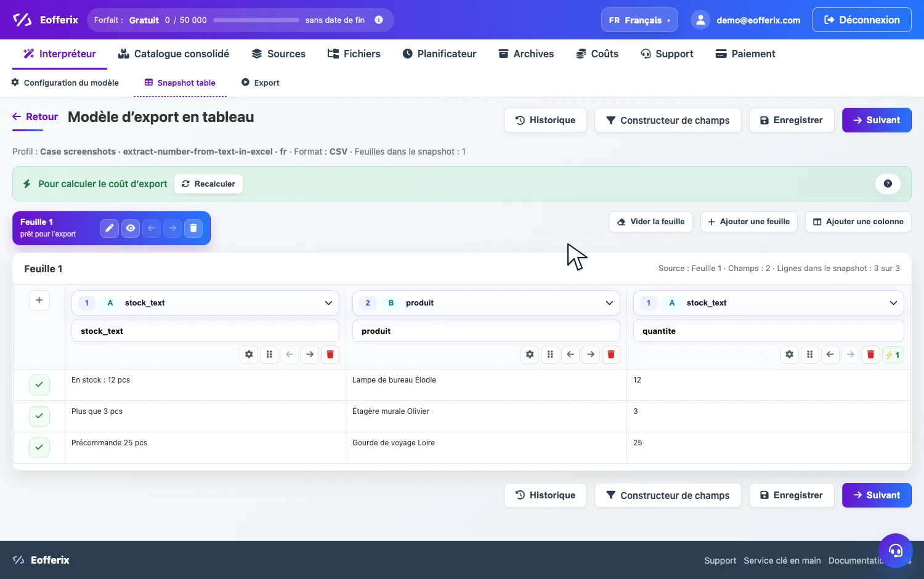Click the quantite column name field

[768, 331]
